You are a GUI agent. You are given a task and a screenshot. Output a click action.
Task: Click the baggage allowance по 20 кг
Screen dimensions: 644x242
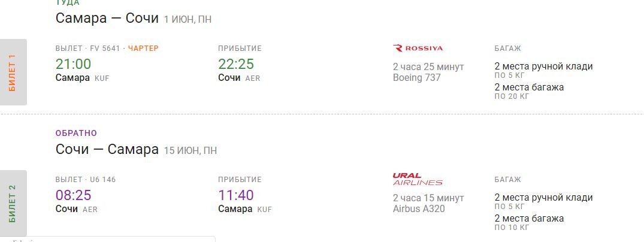512,96
